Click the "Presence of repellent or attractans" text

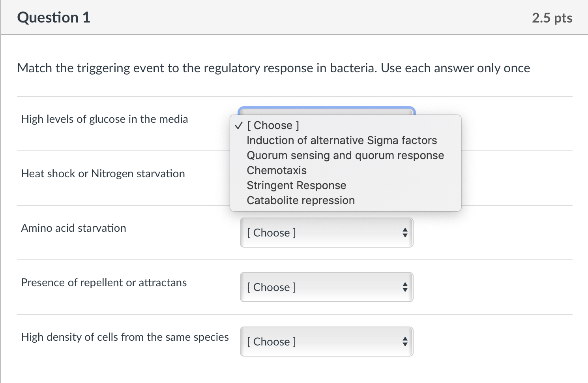tap(104, 282)
